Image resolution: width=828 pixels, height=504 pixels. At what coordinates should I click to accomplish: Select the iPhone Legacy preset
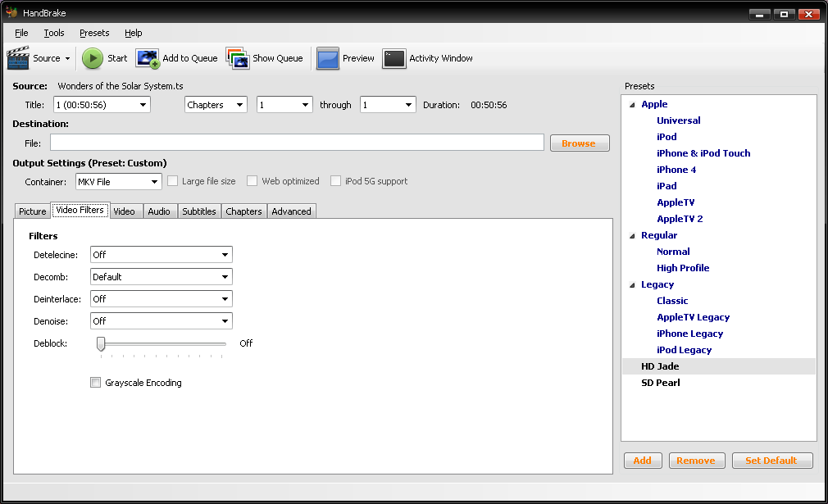689,333
